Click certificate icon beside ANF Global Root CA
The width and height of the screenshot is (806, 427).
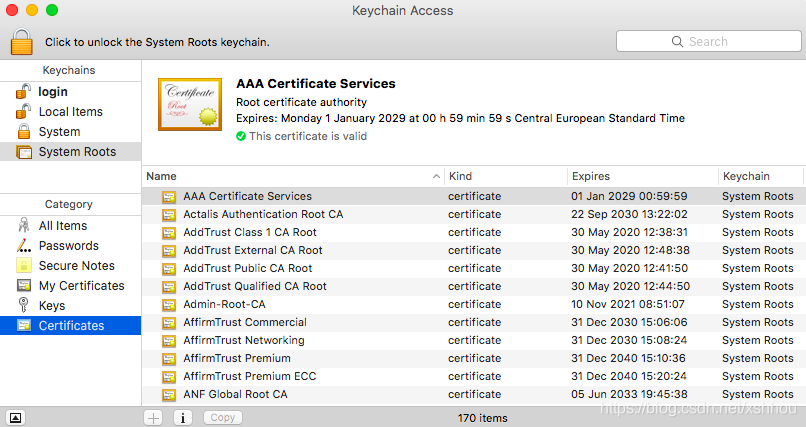coord(169,395)
